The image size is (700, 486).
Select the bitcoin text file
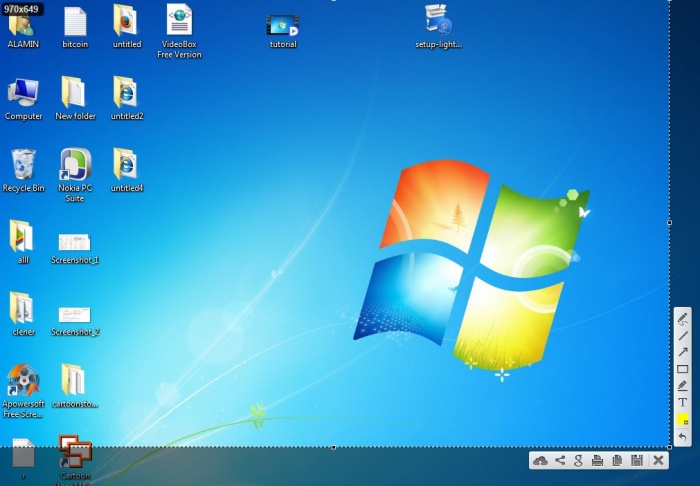pos(75,28)
